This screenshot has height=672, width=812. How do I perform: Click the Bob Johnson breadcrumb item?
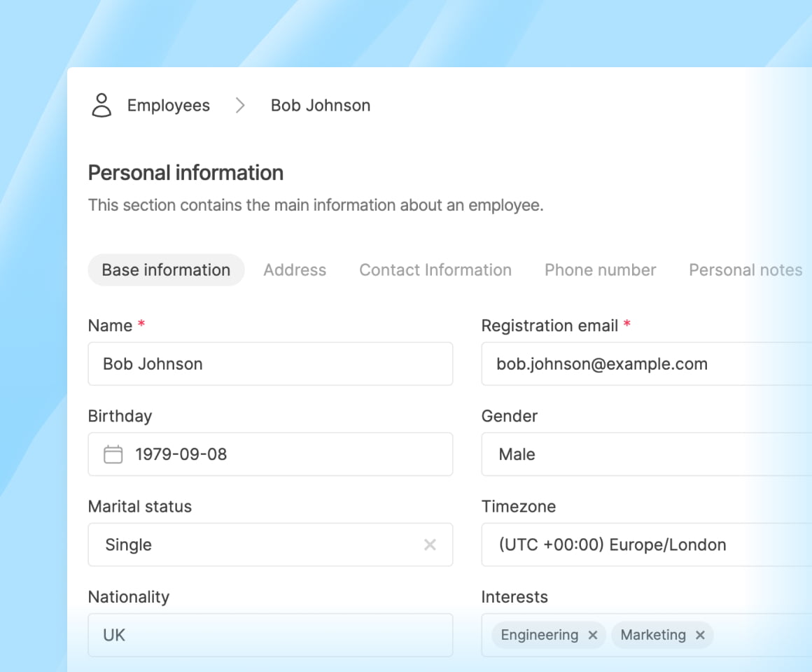coord(321,106)
